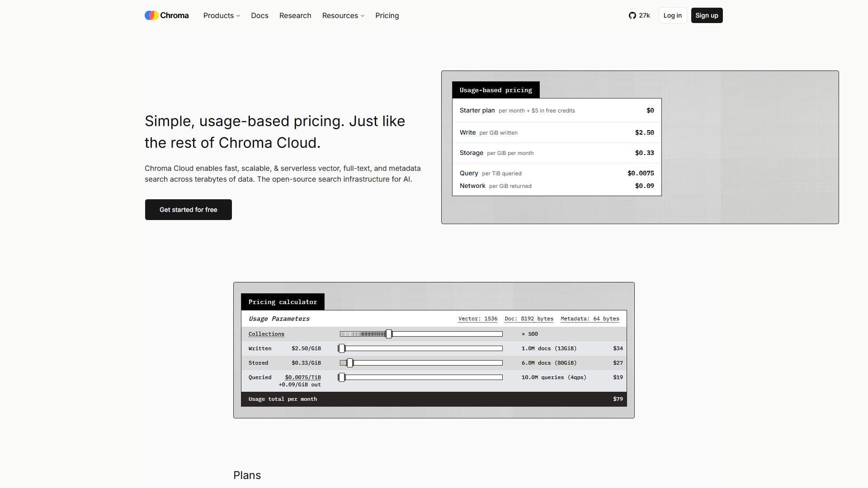The width and height of the screenshot is (868, 488).
Task: Click the $0.0075/TiB queried rate
Action: (303, 377)
